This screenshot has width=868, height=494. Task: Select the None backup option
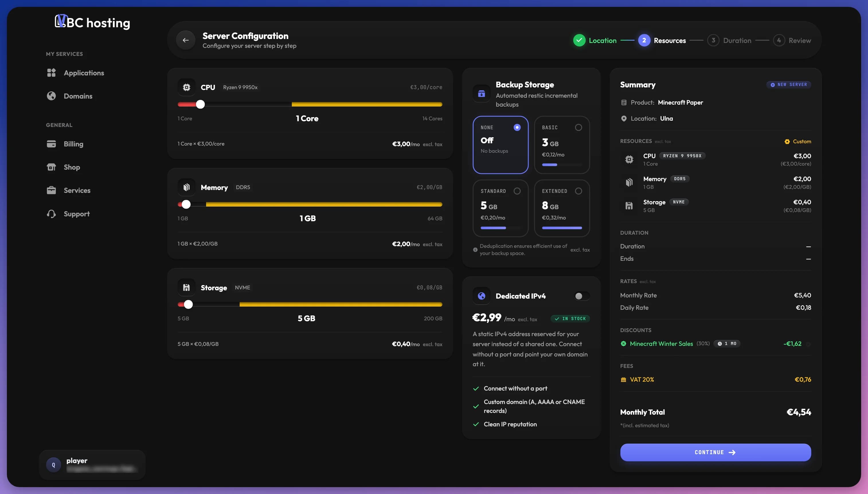(x=501, y=145)
